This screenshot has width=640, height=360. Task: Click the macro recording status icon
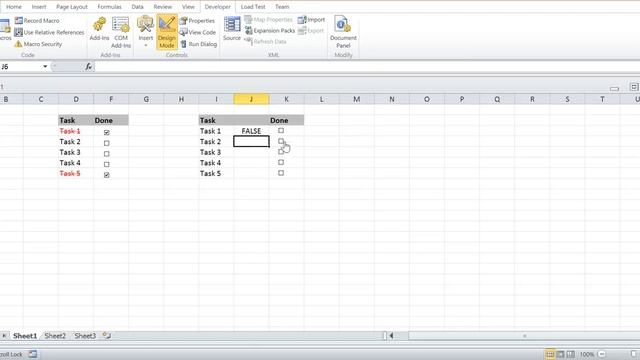point(33,354)
